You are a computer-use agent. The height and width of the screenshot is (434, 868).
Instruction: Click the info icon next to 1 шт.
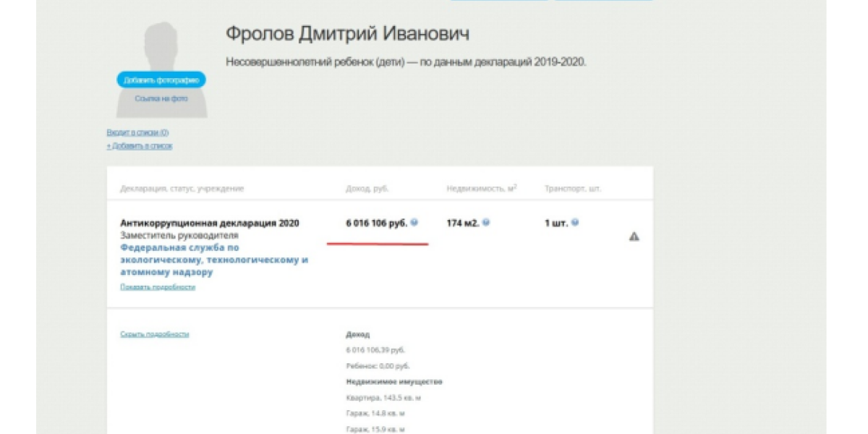tap(574, 221)
